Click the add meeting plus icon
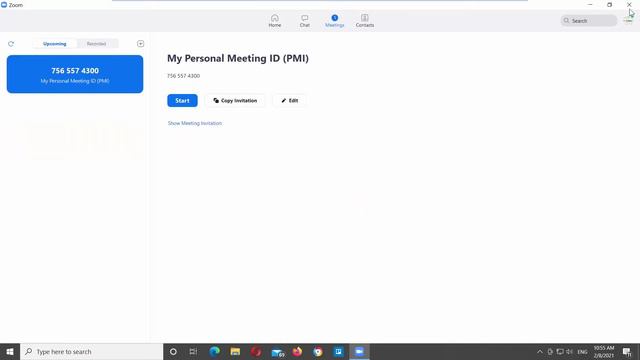The height and width of the screenshot is (360, 640). click(140, 44)
